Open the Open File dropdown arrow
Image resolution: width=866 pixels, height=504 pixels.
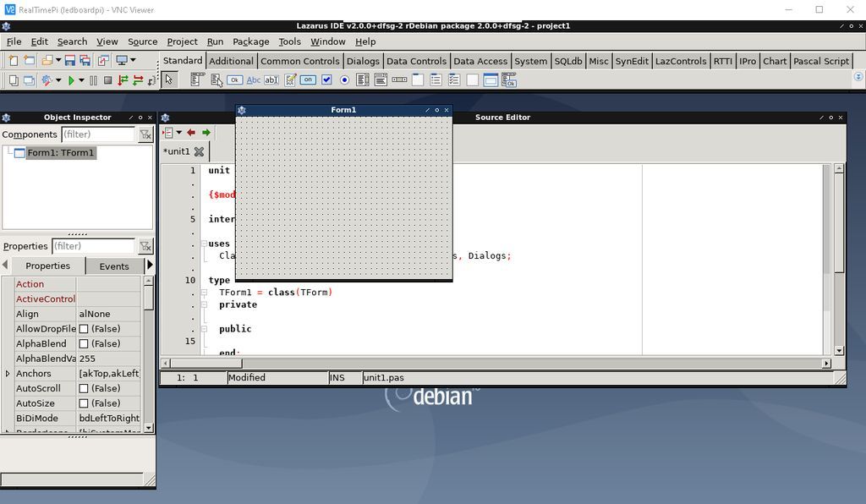(x=59, y=61)
